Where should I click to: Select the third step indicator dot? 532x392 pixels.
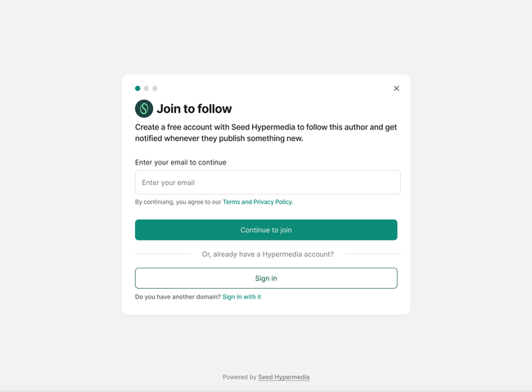[x=155, y=88]
